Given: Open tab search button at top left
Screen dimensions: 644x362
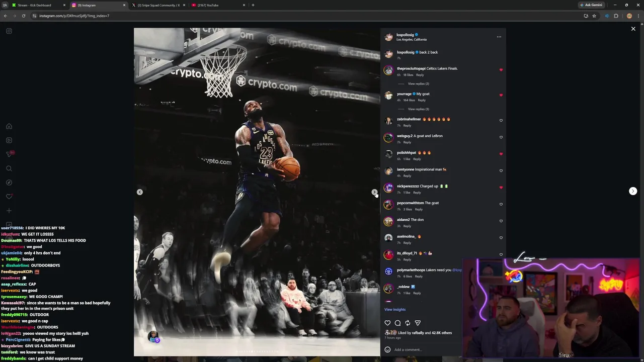Looking at the screenshot, I should click(5, 5).
